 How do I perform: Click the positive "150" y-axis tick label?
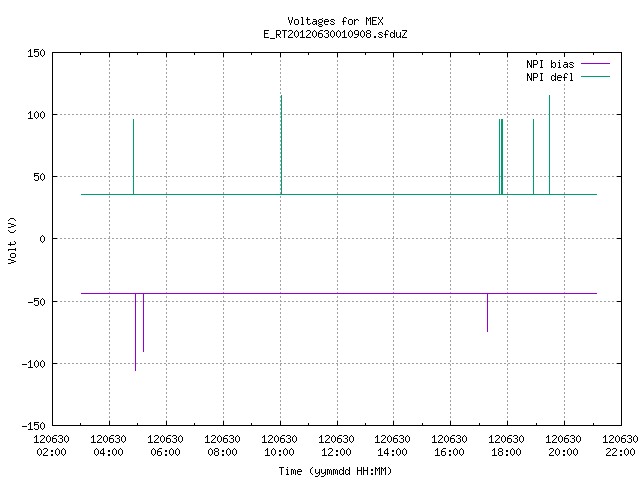(x=36, y=53)
